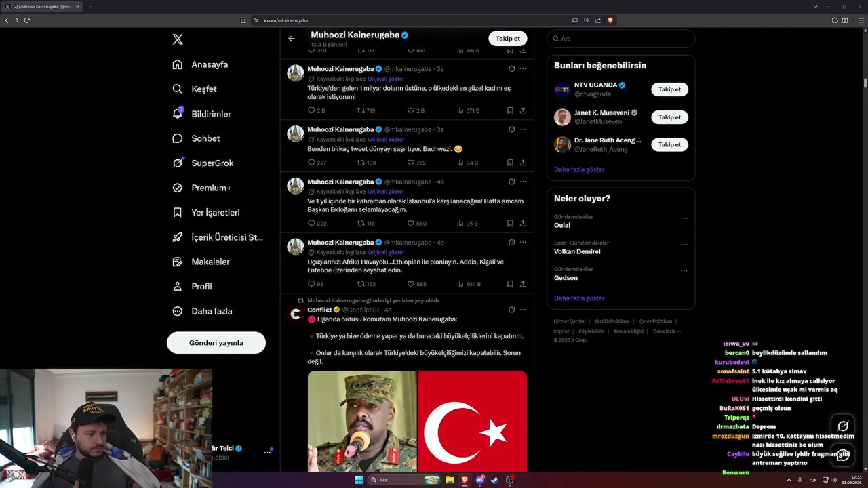
Task: Open Profil page
Action: pos(192,286)
